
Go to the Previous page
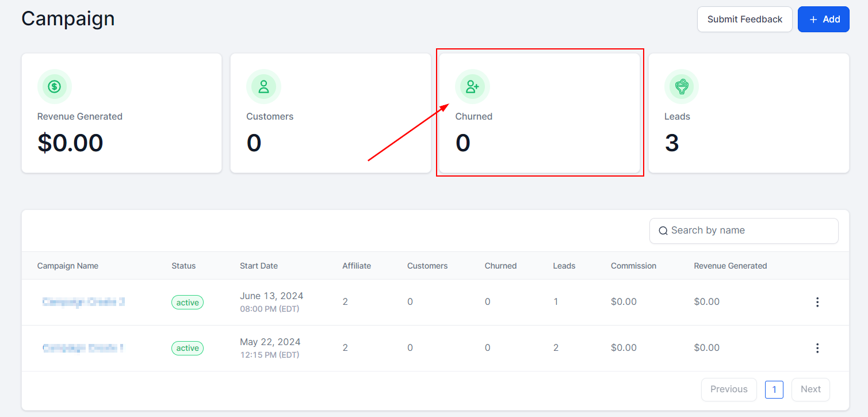tap(728, 389)
